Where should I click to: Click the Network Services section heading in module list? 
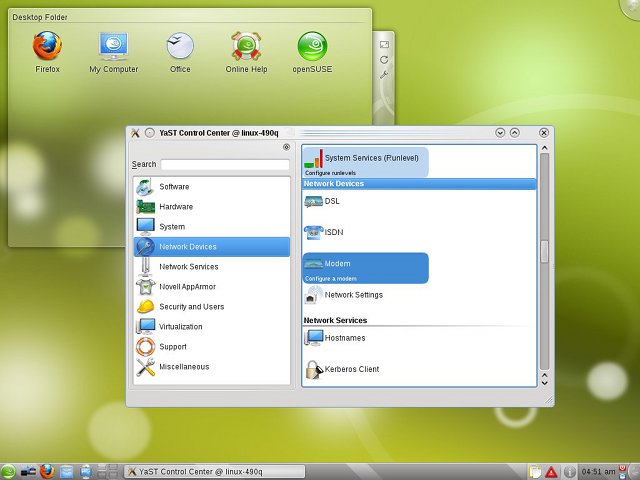pyautogui.click(x=336, y=320)
